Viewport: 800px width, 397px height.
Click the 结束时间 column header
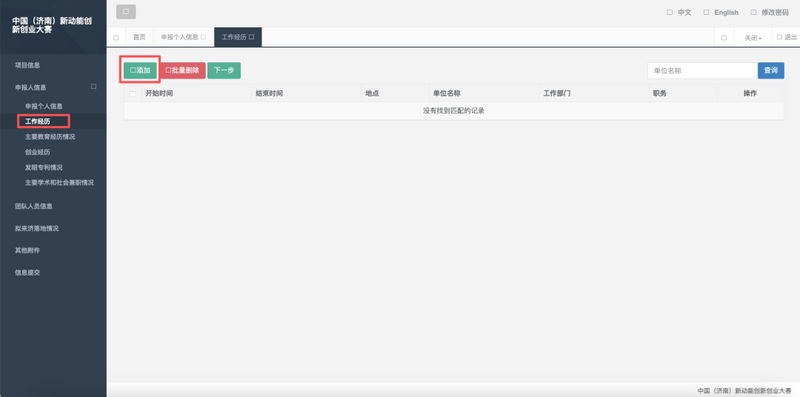click(x=306, y=93)
